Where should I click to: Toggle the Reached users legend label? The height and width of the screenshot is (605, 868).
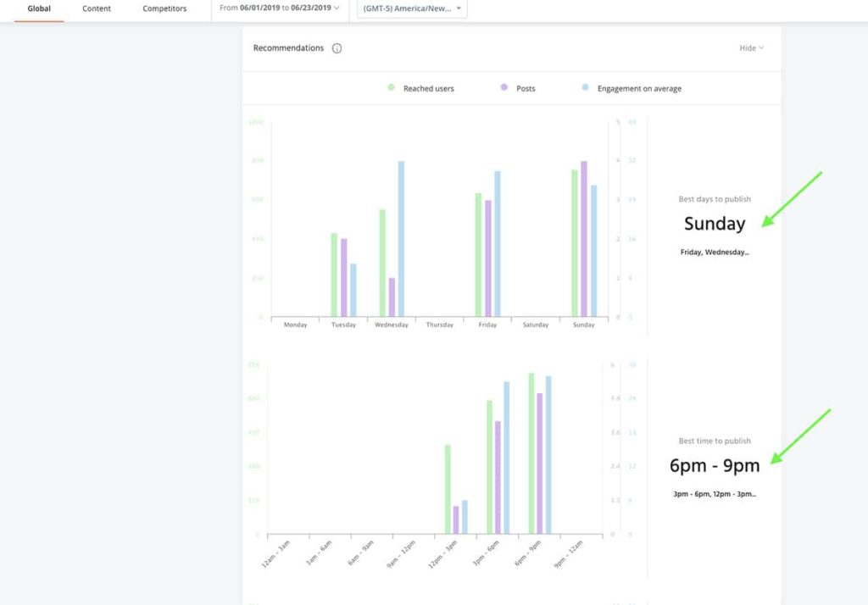tap(429, 88)
